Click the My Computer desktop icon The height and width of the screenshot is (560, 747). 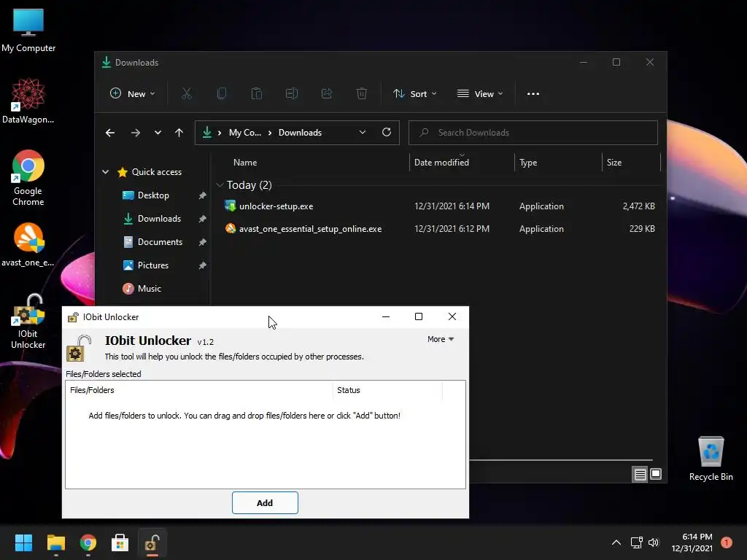click(x=28, y=31)
